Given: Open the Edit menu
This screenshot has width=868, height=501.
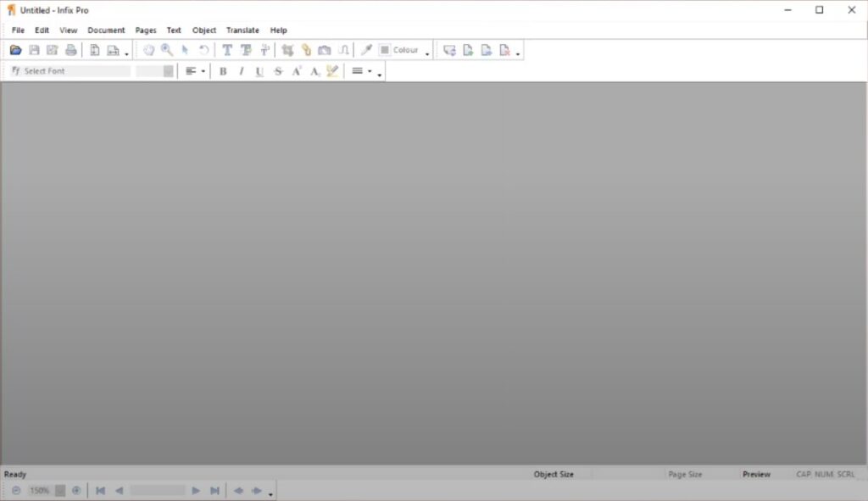Looking at the screenshot, I should click(x=42, y=31).
